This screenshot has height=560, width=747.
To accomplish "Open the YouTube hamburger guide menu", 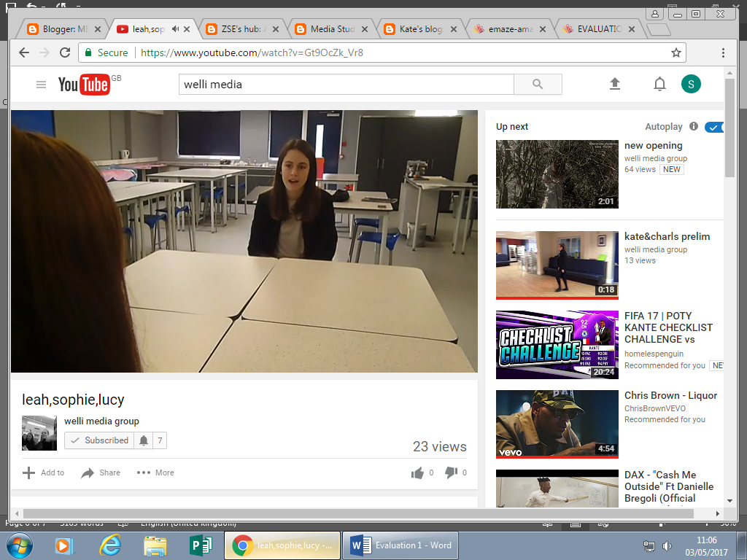I will [x=41, y=85].
